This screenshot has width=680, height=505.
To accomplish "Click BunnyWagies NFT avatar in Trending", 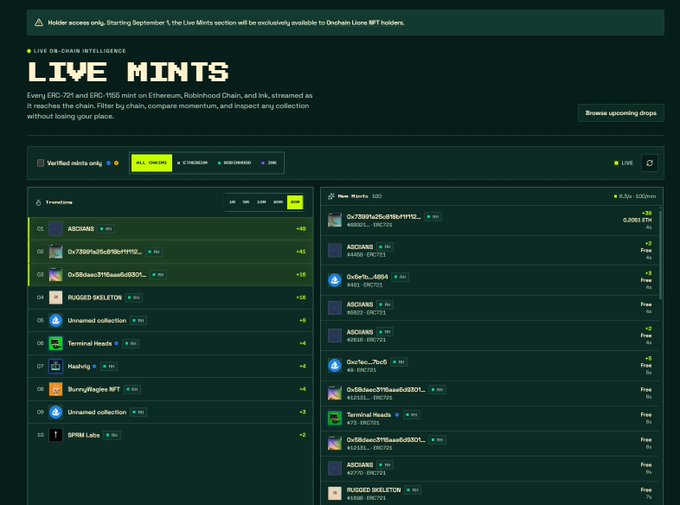I will point(56,389).
